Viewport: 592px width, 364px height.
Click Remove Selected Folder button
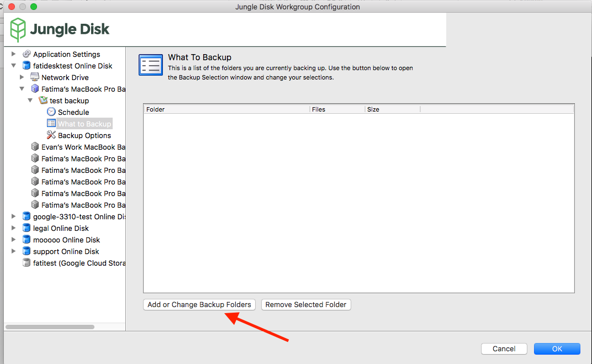click(306, 305)
